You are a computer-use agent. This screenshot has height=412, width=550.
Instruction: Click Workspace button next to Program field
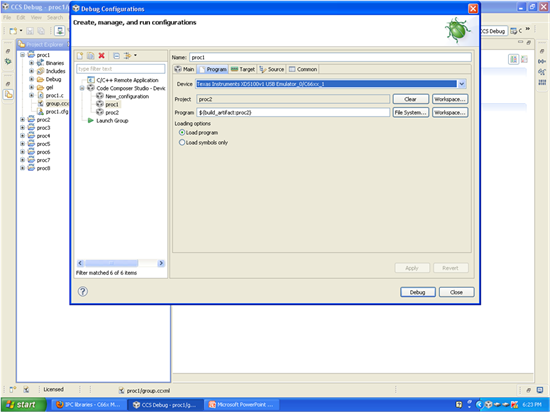tap(450, 113)
